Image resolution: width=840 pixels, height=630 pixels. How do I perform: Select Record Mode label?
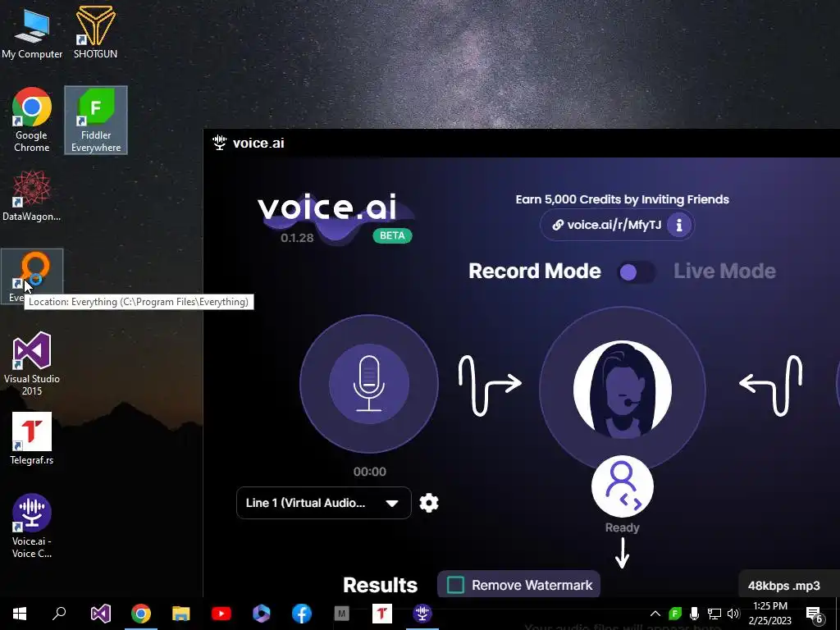pos(535,271)
